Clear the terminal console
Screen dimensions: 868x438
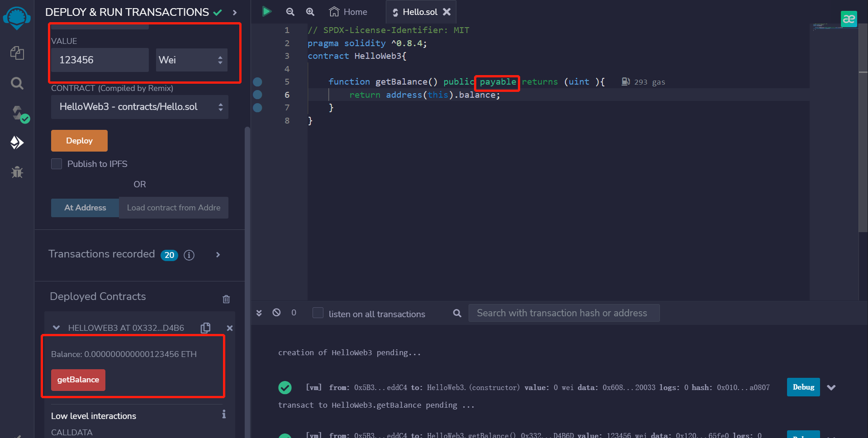point(276,312)
